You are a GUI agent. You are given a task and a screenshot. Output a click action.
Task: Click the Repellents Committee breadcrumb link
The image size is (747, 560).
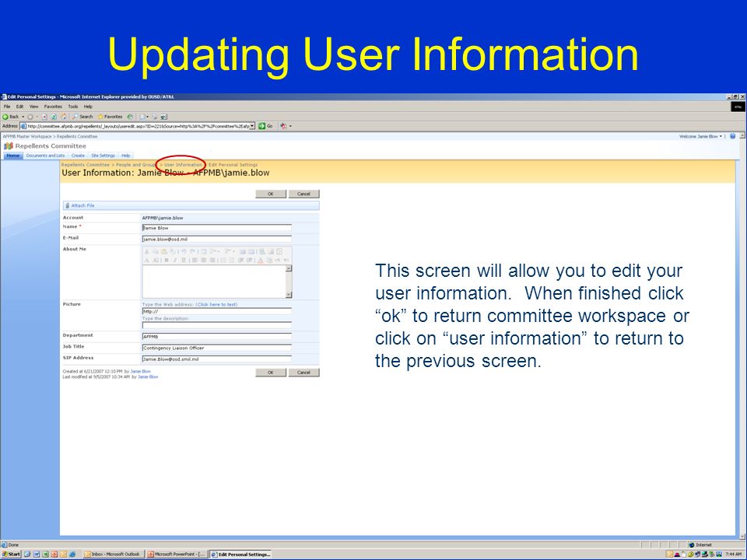(x=86, y=165)
